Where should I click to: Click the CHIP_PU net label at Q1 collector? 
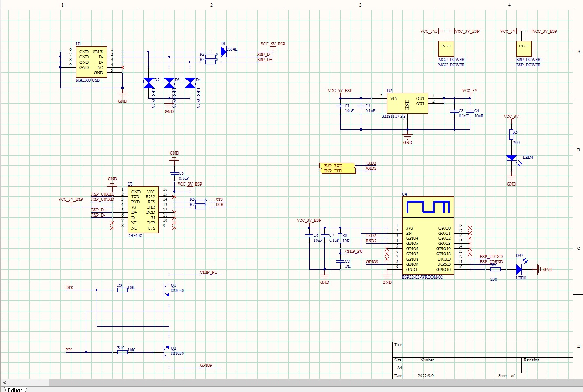coord(209,272)
